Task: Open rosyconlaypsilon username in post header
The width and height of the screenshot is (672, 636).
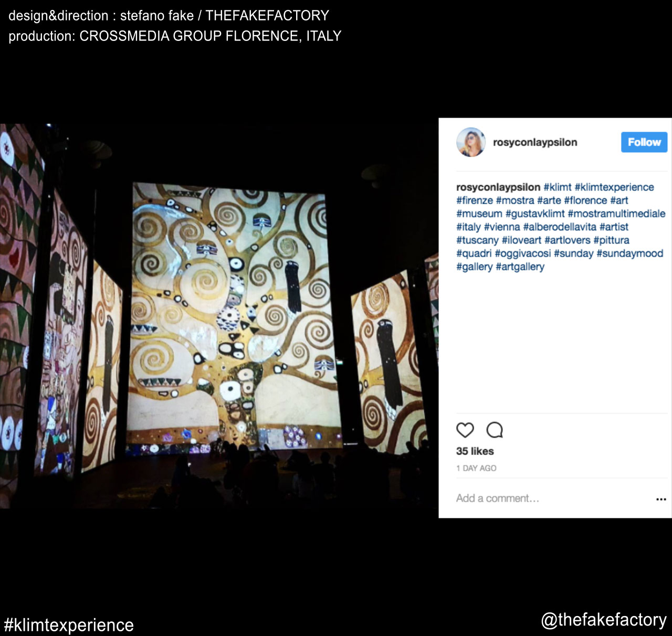Action: [535, 142]
